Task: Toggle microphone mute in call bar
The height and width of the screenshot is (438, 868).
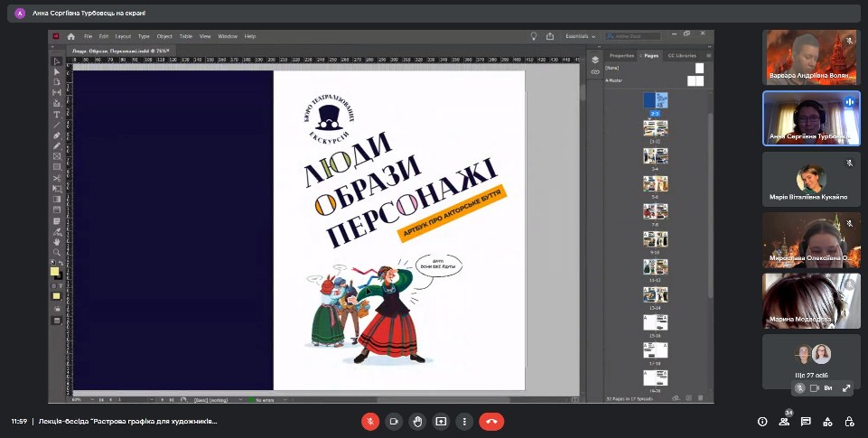Action: click(x=370, y=421)
